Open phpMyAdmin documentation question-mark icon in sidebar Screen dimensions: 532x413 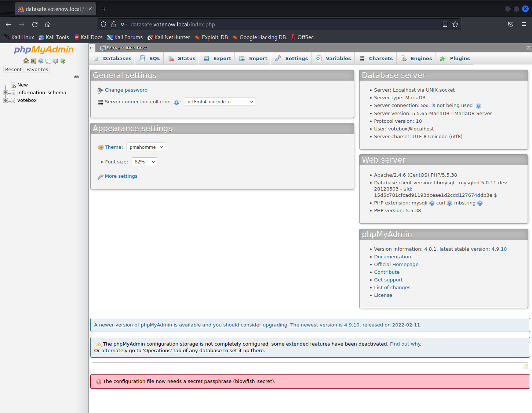41,61
